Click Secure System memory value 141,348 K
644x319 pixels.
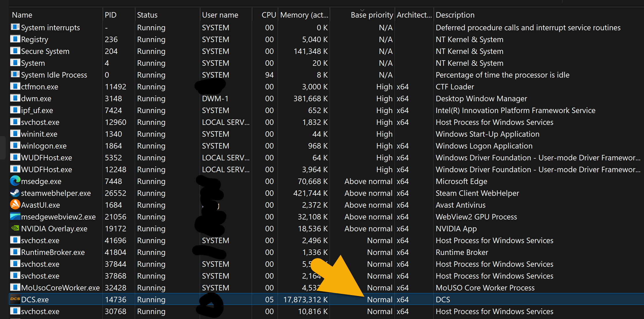[310, 51]
